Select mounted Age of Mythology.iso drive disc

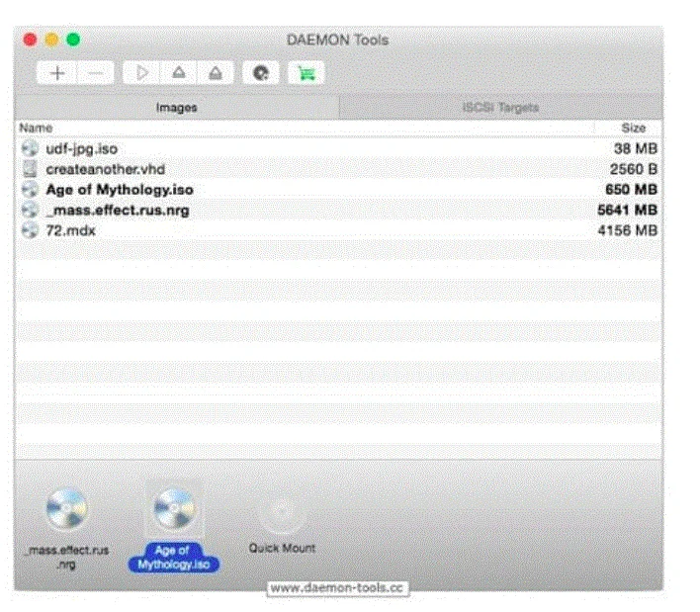pos(175,509)
